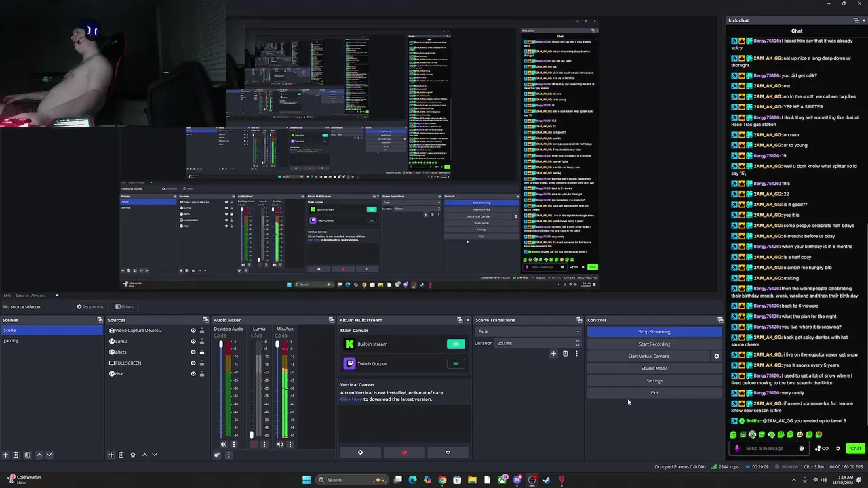The width and height of the screenshot is (868, 488).
Task: Move scene down with the down arrow in Scenes panel
Action: pos(49,455)
